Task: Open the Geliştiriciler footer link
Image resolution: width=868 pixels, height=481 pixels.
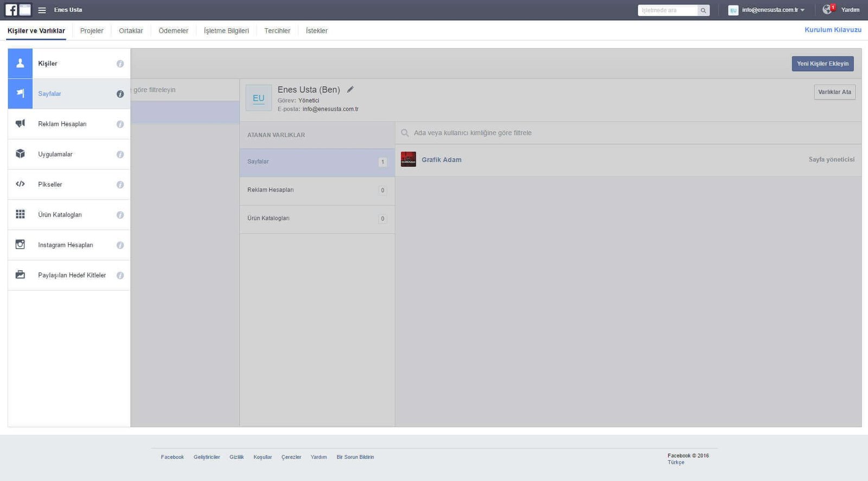Action: [x=207, y=457]
